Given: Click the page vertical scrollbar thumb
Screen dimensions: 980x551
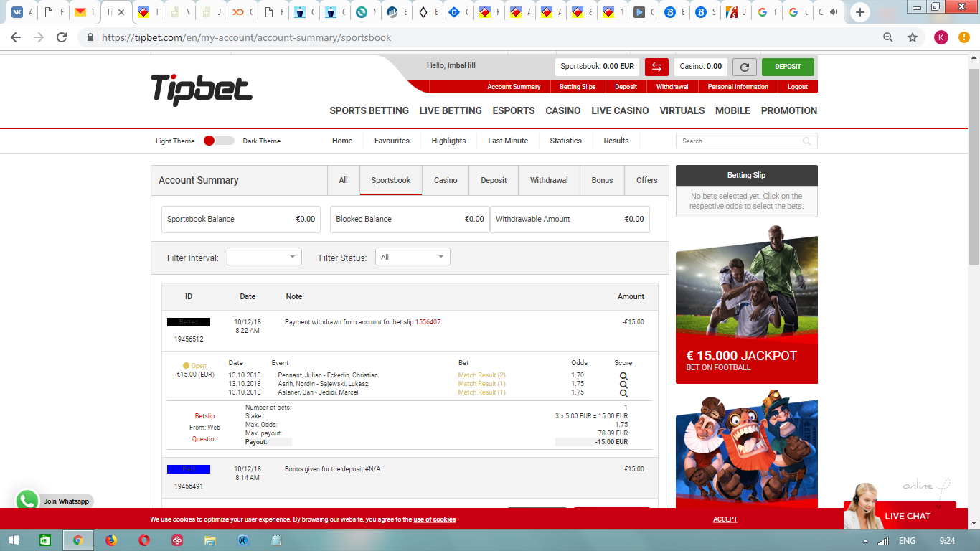Looking at the screenshot, I should pos(974,165).
